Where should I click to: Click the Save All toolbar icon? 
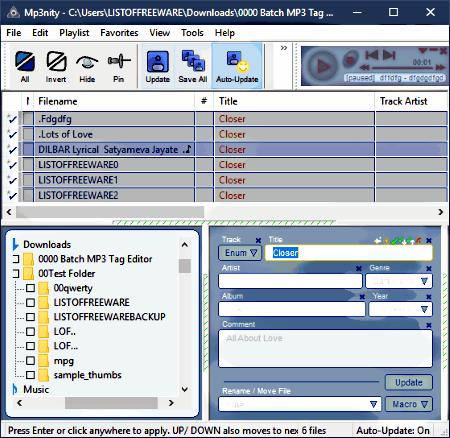193,66
